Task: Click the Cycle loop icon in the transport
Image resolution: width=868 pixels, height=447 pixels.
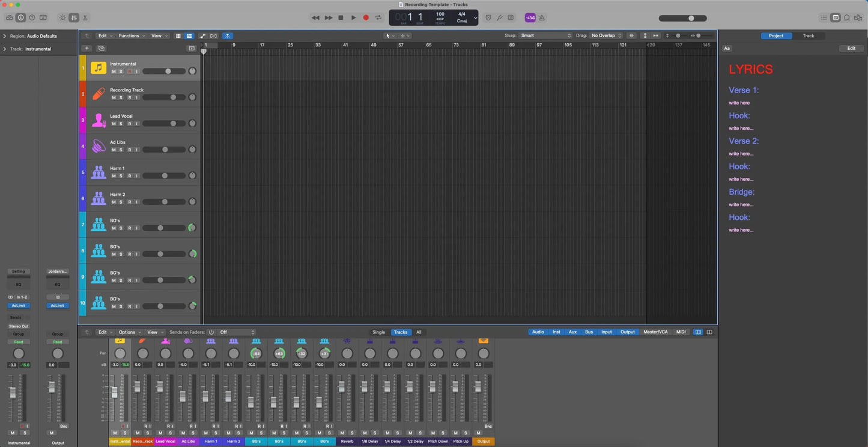Action: pyautogui.click(x=378, y=17)
